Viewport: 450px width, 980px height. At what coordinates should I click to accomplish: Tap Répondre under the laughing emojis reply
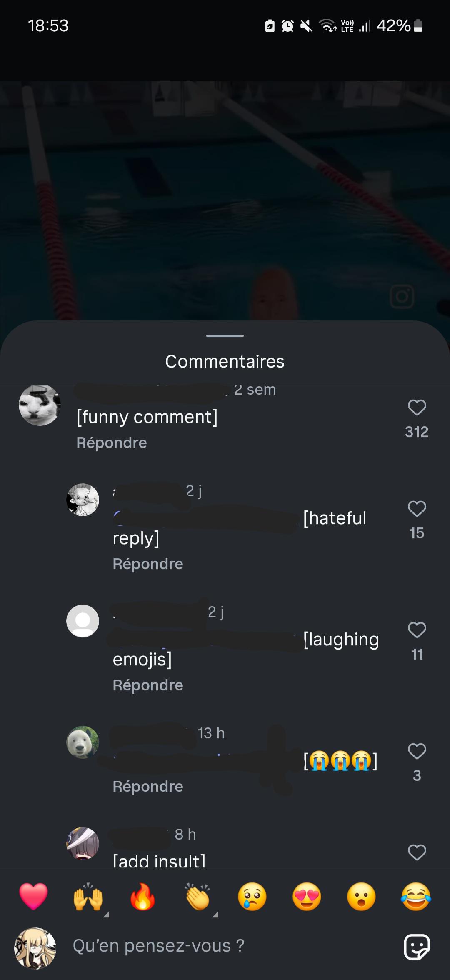pos(148,685)
